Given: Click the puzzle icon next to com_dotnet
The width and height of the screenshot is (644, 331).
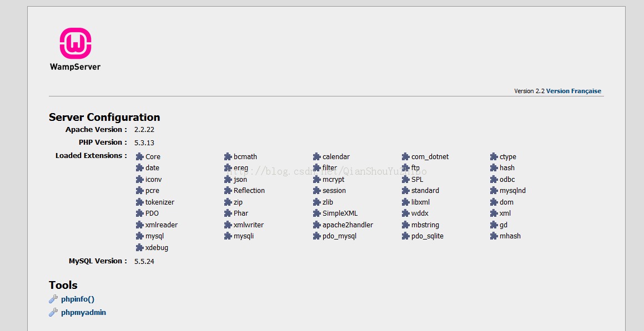Looking at the screenshot, I should click(406, 157).
